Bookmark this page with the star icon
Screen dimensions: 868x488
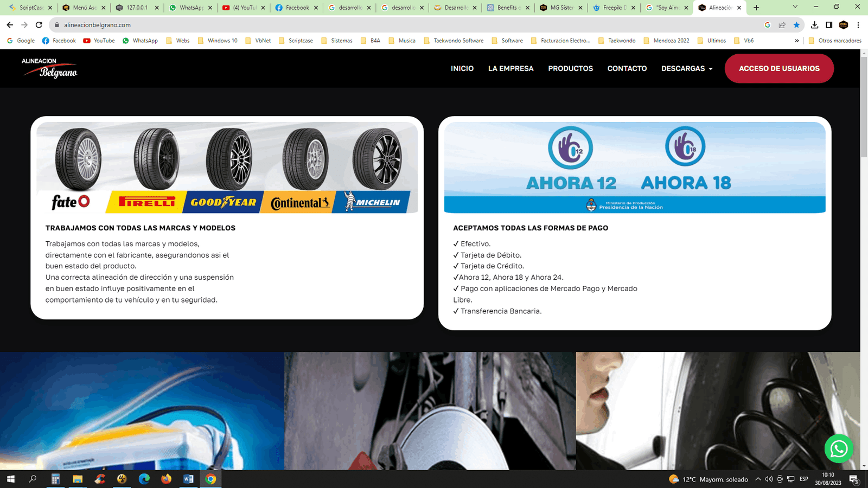796,25
